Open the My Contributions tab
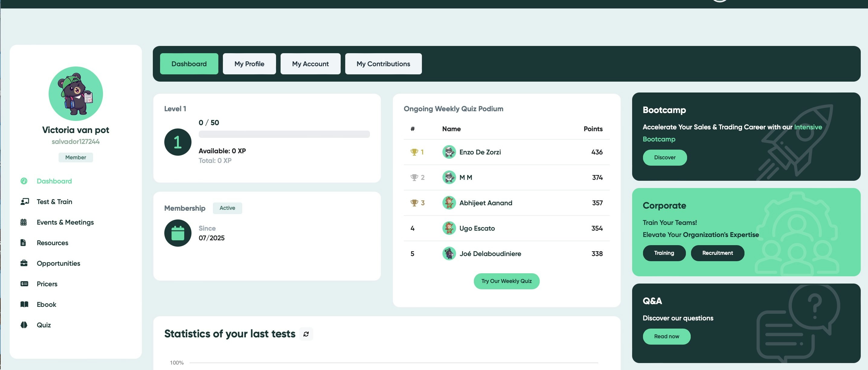The height and width of the screenshot is (370, 868). click(383, 64)
